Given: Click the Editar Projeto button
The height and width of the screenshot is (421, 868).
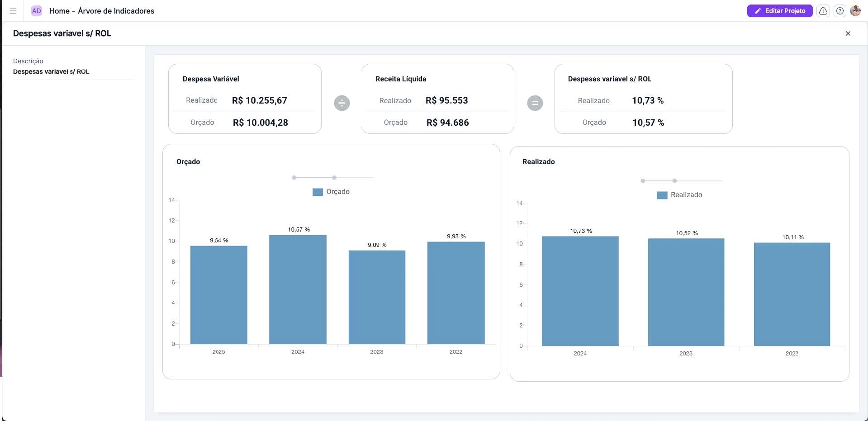Looking at the screenshot, I should (779, 11).
